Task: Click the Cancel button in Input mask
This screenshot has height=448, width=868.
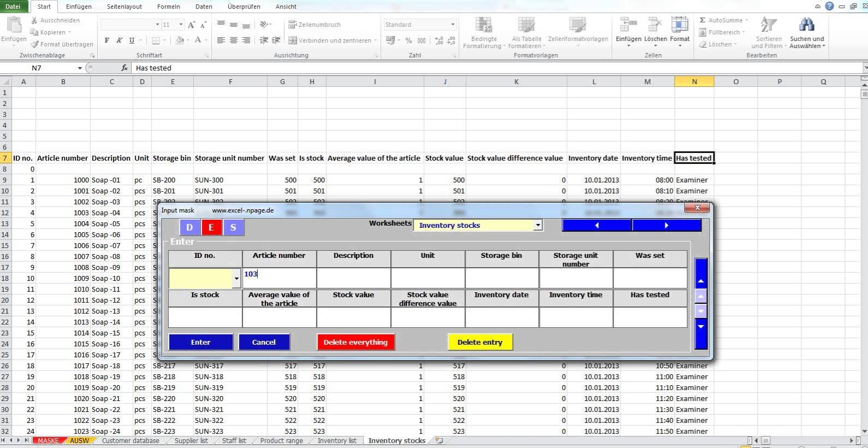Action: (x=264, y=342)
